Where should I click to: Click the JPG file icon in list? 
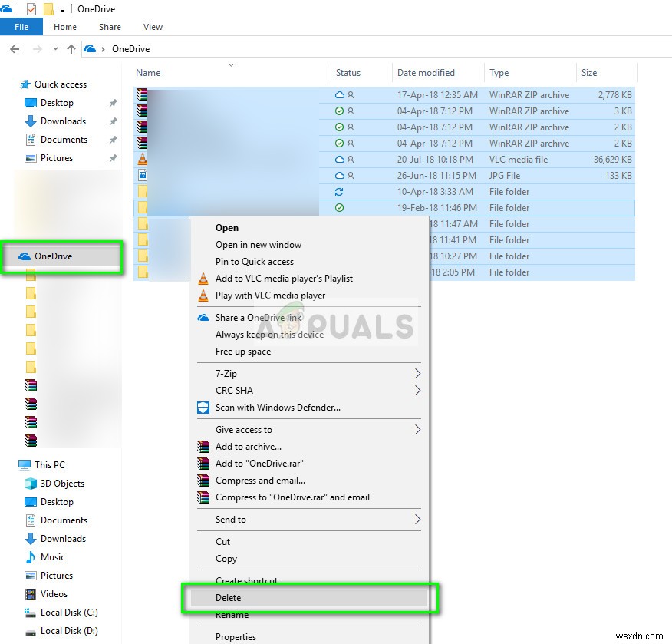coord(142,175)
